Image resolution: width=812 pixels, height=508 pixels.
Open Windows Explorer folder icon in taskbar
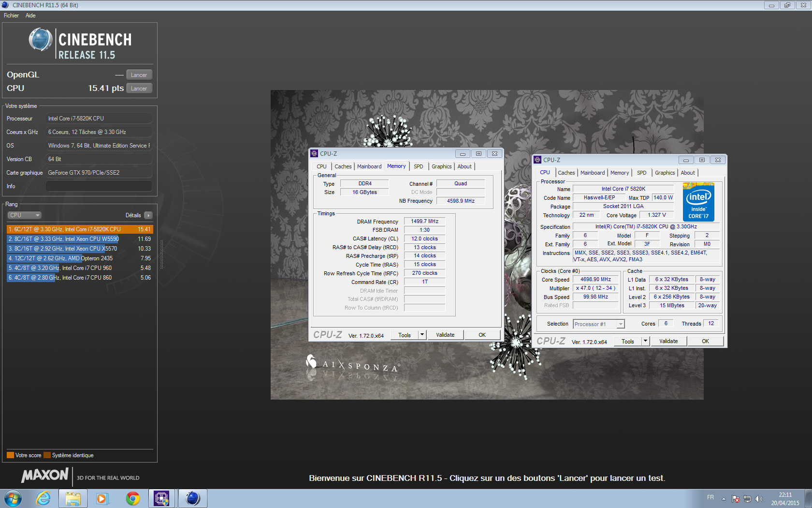point(73,498)
